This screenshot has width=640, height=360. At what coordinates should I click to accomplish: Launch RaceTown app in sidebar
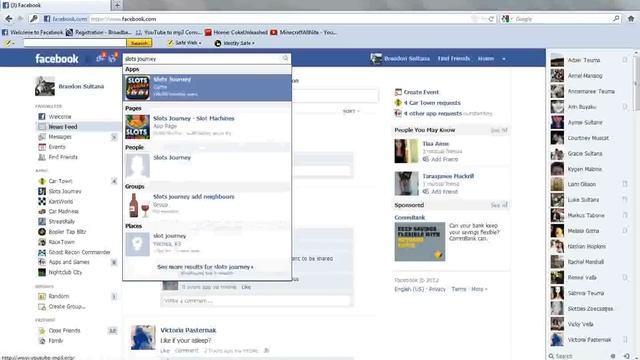pyautogui.click(x=61, y=242)
